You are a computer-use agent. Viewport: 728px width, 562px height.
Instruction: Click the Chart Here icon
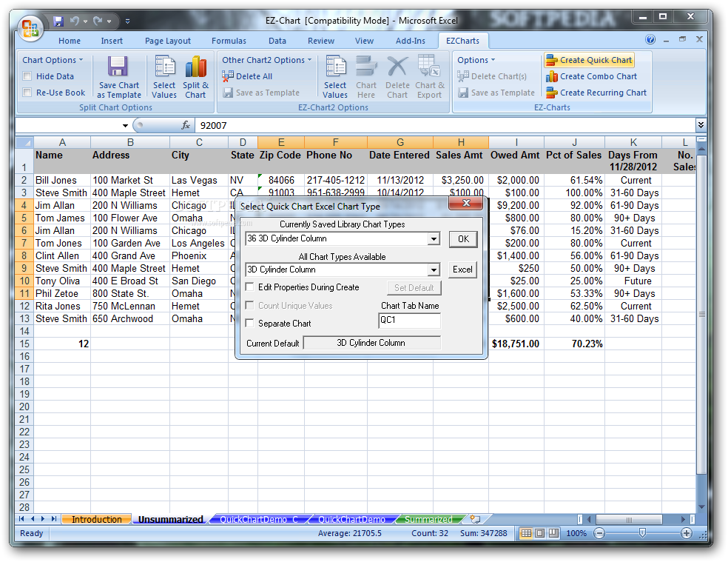(366, 77)
